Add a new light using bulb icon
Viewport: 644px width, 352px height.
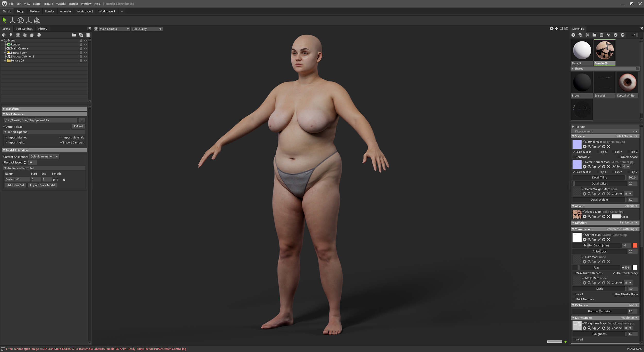click(11, 35)
